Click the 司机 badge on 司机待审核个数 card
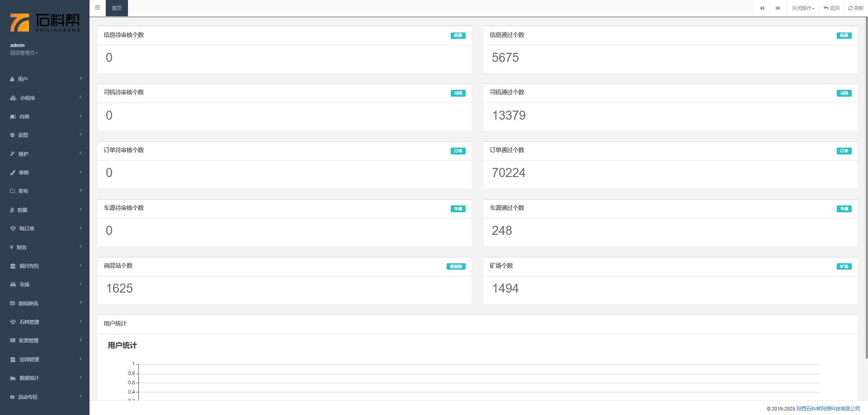 (x=458, y=93)
